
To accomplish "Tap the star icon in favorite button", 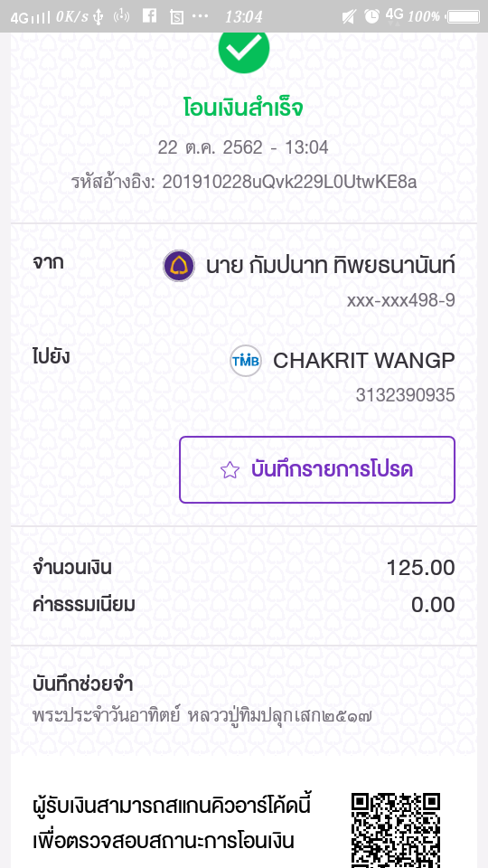I will click(x=230, y=470).
